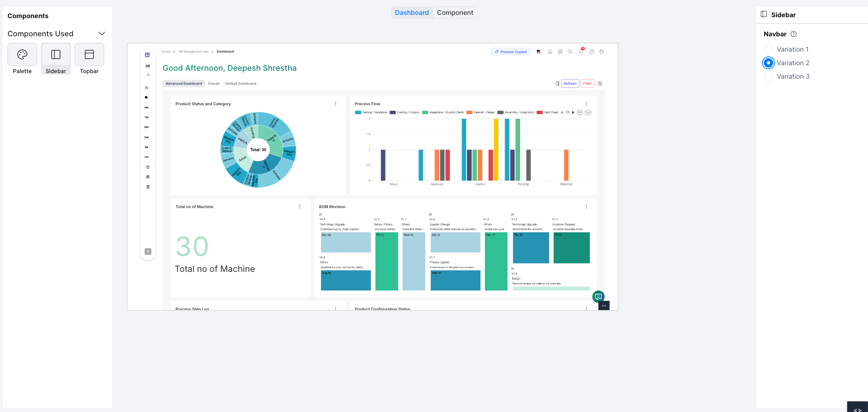Toggle the Casting / Forging legend series
The width and height of the screenshot is (868, 412).
pyautogui.click(x=405, y=112)
